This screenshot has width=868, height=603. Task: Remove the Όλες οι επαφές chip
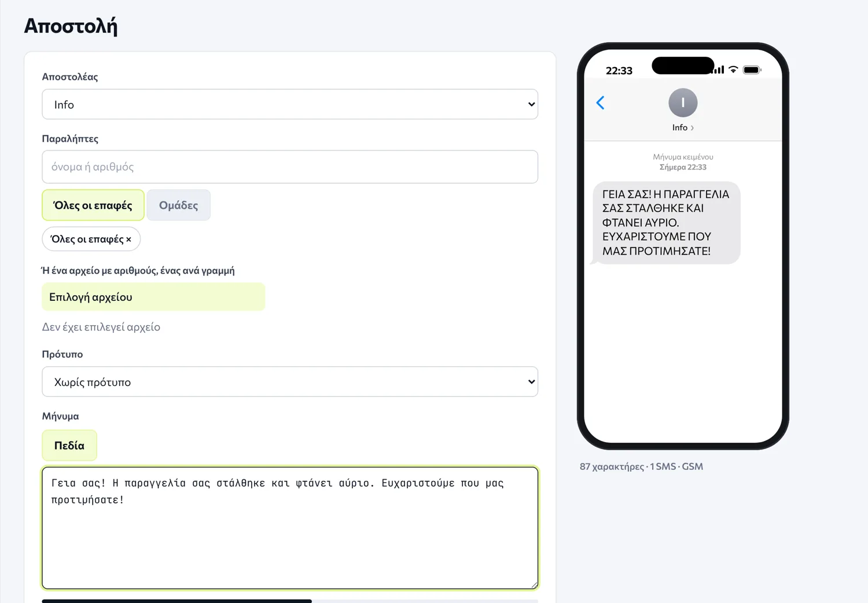click(x=128, y=239)
